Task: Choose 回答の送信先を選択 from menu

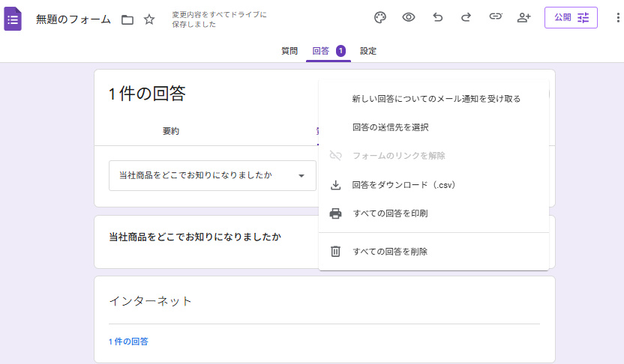Action: (x=390, y=127)
